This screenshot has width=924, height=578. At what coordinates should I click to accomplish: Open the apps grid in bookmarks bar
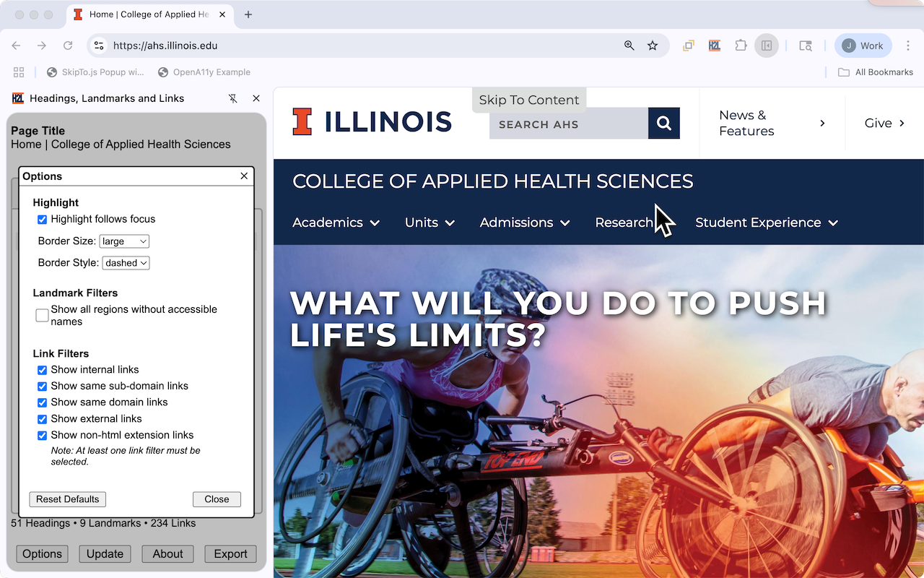click(x=19, y=72)
